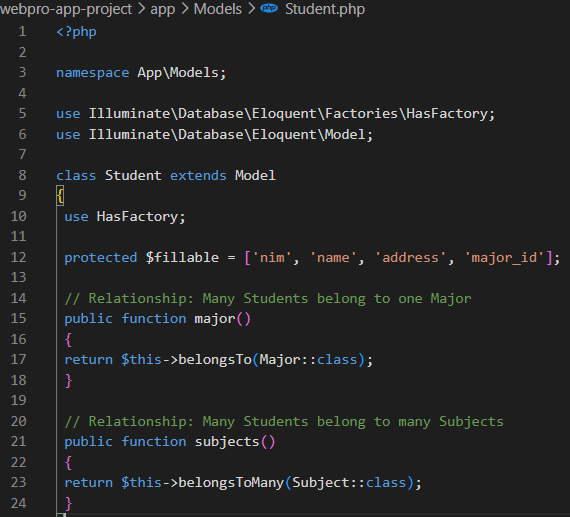
Task: Click the closing brace on line 24
Action: (68, 504)
